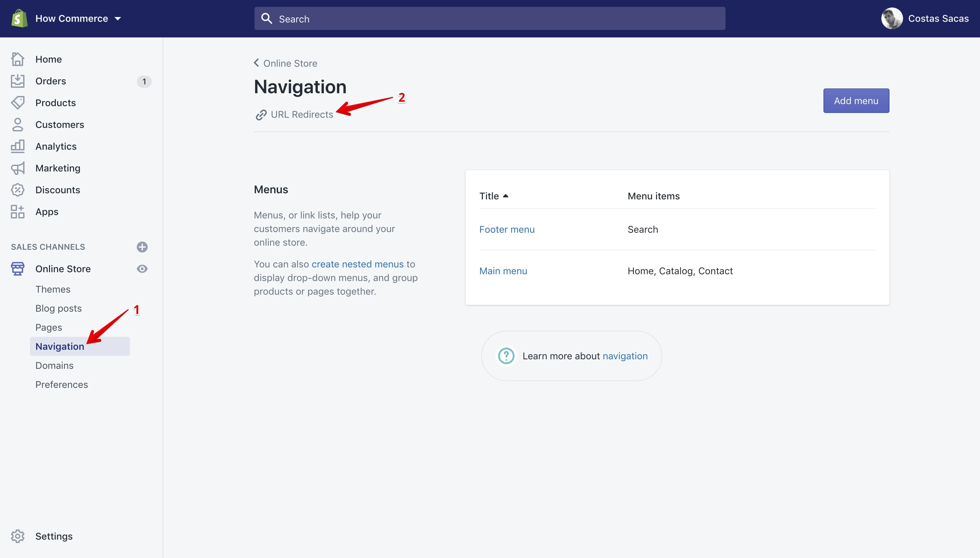This screenshot has height=558, width=980.
Task: Click the magnifier icon in the search bar
Action: tap(266, 18)
